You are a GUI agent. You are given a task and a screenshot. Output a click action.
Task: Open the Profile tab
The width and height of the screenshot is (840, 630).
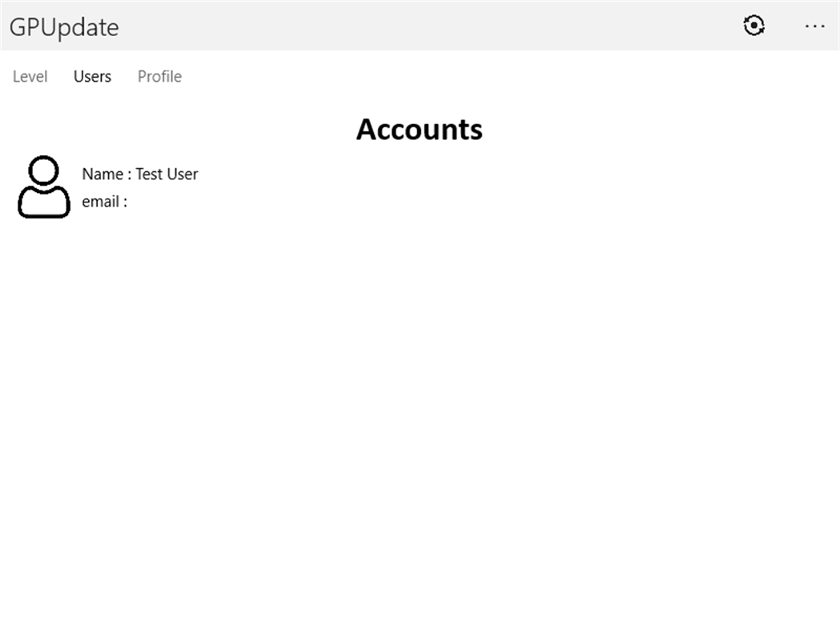(x=159, y=76)
